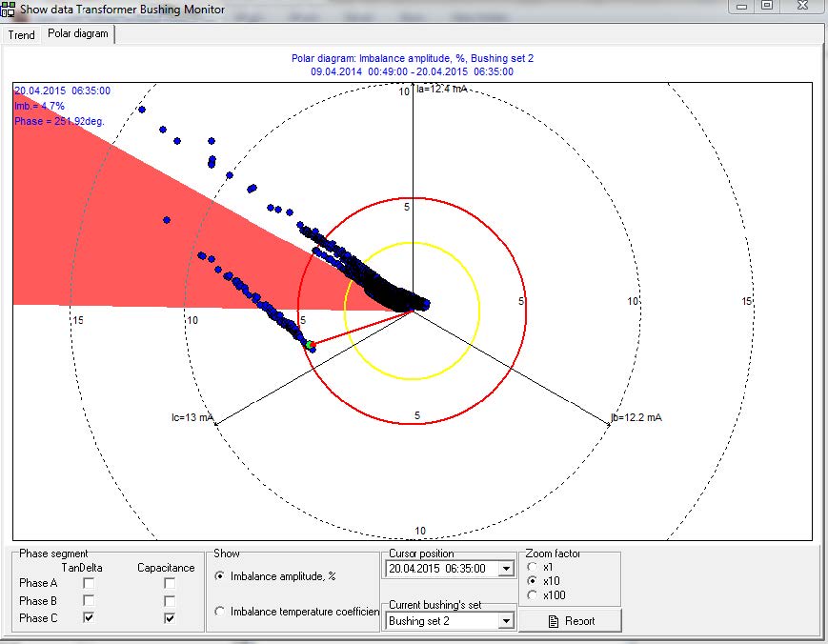This screenshot has width=828, height=644.
Task: Click the Ic=13 mA axis label
Action: [x=192, y=417]
